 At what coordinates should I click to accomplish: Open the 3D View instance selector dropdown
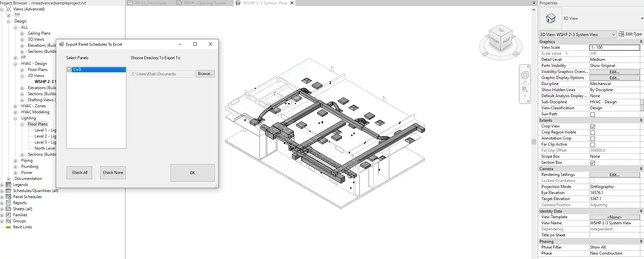click(x=613, y=34)
